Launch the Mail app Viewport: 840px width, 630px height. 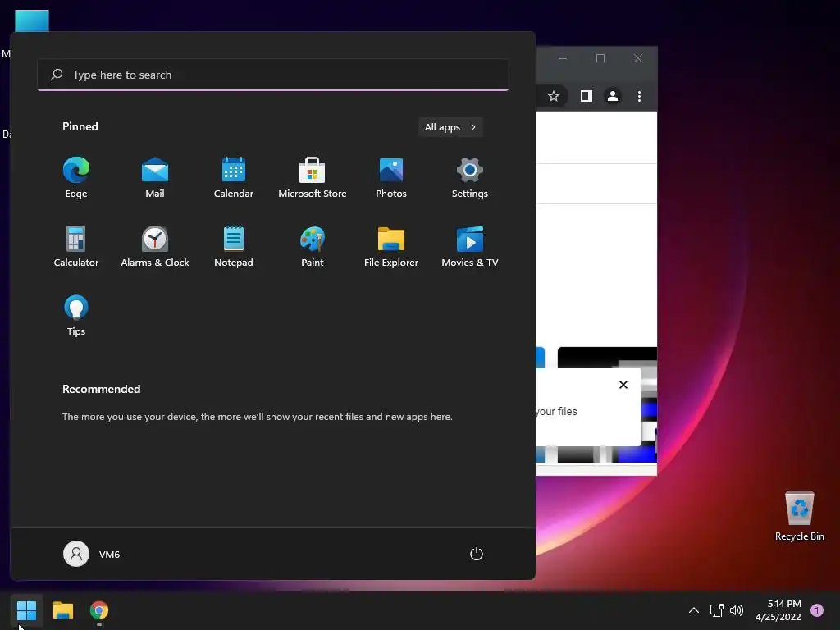point(155,178)
